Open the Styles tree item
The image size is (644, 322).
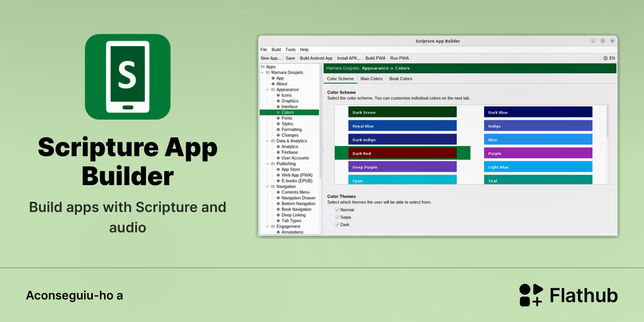coord(287,124)
